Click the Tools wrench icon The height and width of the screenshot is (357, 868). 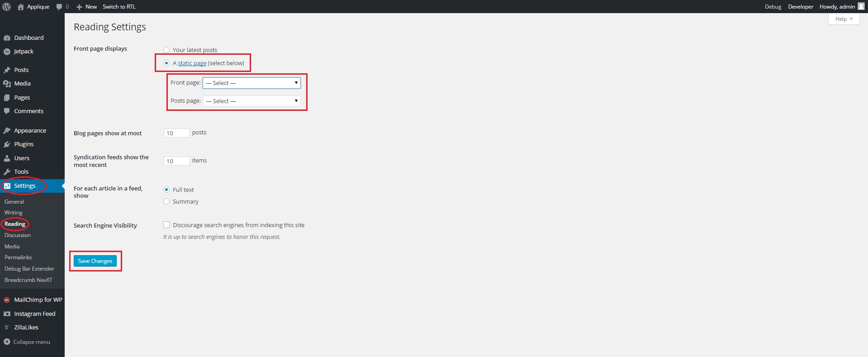[x=7, y=172]
